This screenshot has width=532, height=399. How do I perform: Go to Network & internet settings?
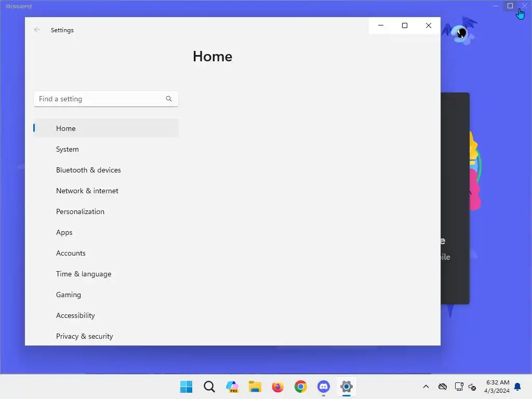coord(106,191)
